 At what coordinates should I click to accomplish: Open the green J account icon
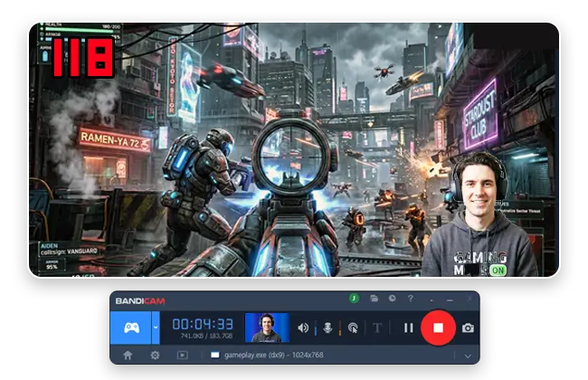point(354,299)
